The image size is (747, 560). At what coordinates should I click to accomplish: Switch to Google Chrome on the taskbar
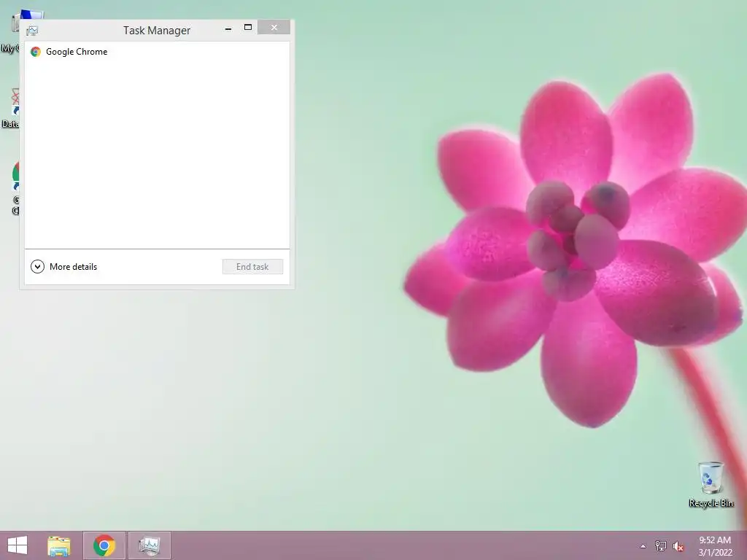(104, 545)
